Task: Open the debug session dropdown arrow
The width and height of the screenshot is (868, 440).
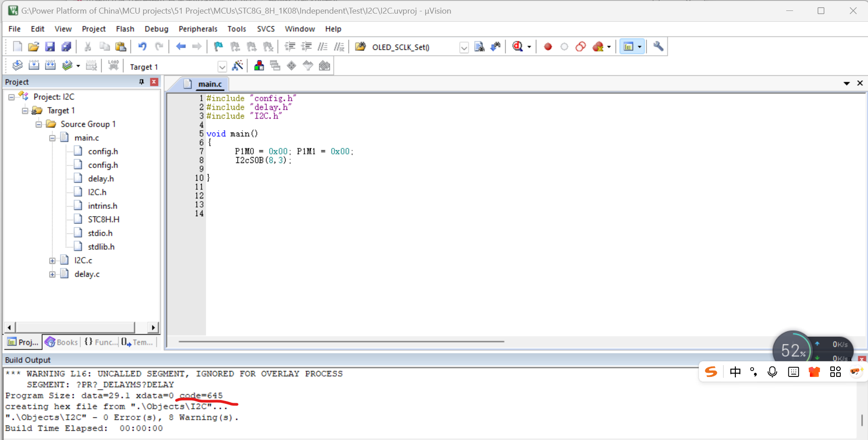Action: pyautogui.click(x=529, y=47)
